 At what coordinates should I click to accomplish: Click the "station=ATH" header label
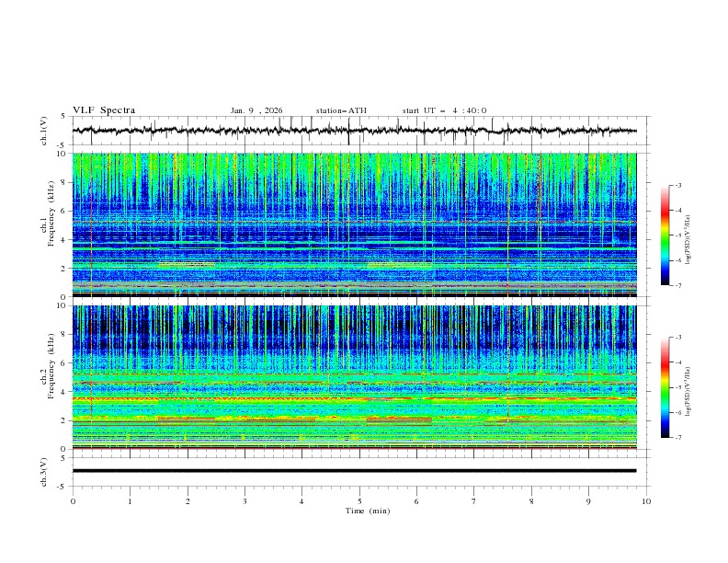click(x=341, y=110)
